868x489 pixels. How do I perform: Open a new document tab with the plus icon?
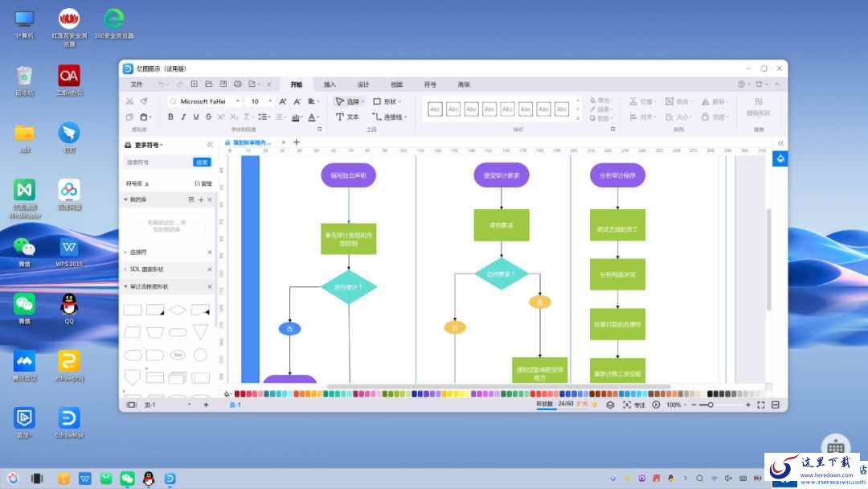point(297,142)
